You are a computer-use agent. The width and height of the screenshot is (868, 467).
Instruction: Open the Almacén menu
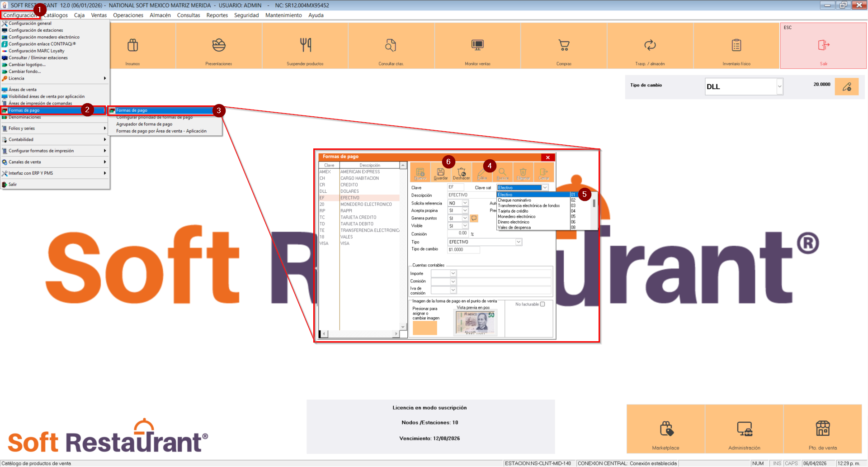160,15
